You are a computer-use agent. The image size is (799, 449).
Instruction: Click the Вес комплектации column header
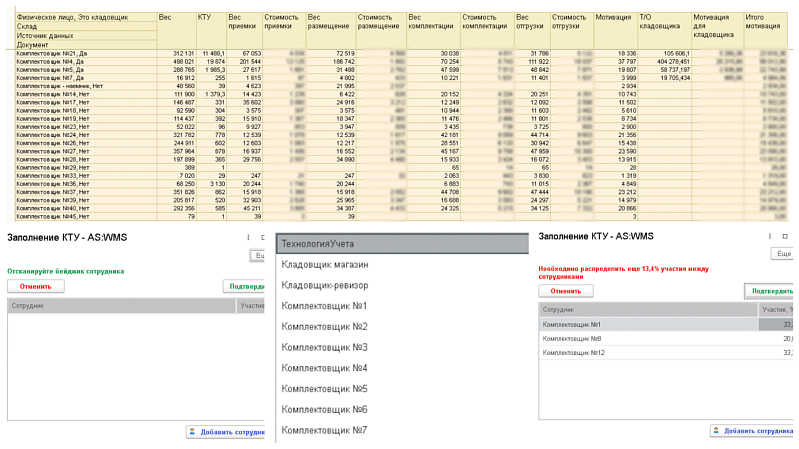(433, 31)
